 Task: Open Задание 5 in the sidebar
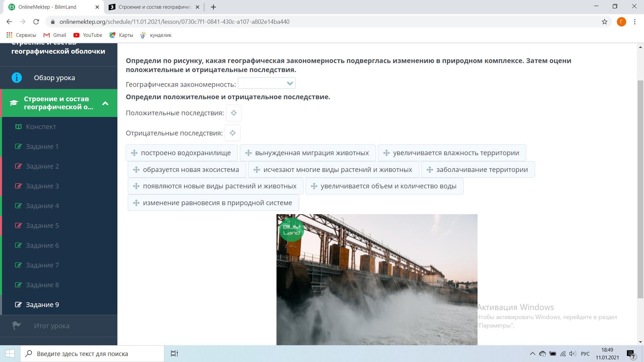[x=42, y=226]
